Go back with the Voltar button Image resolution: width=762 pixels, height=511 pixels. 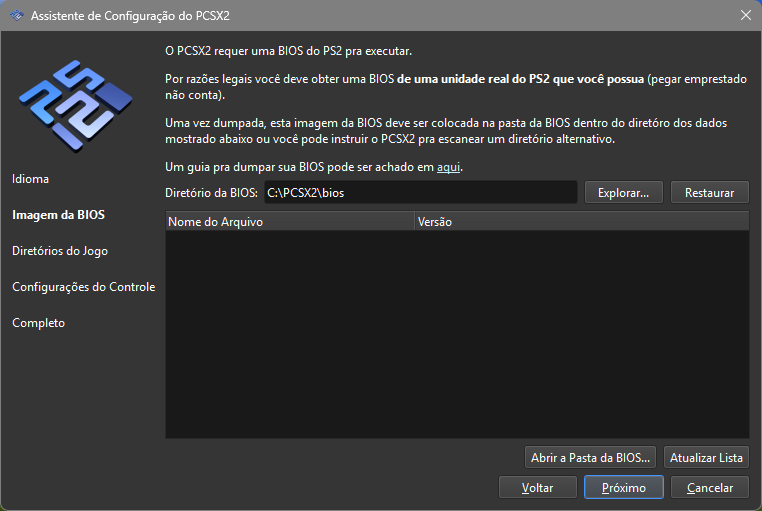537,488
